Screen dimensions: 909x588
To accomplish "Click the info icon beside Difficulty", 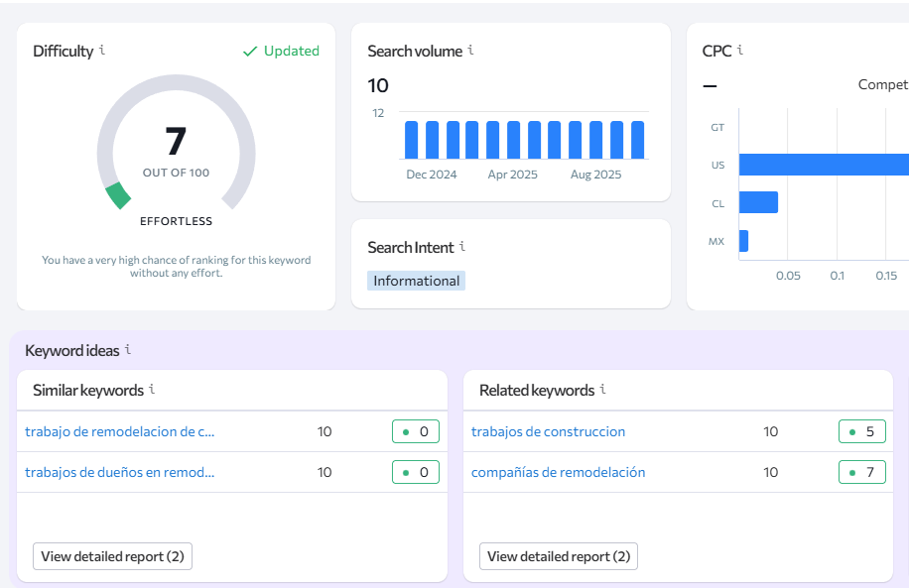I will [x=103, y=51].
